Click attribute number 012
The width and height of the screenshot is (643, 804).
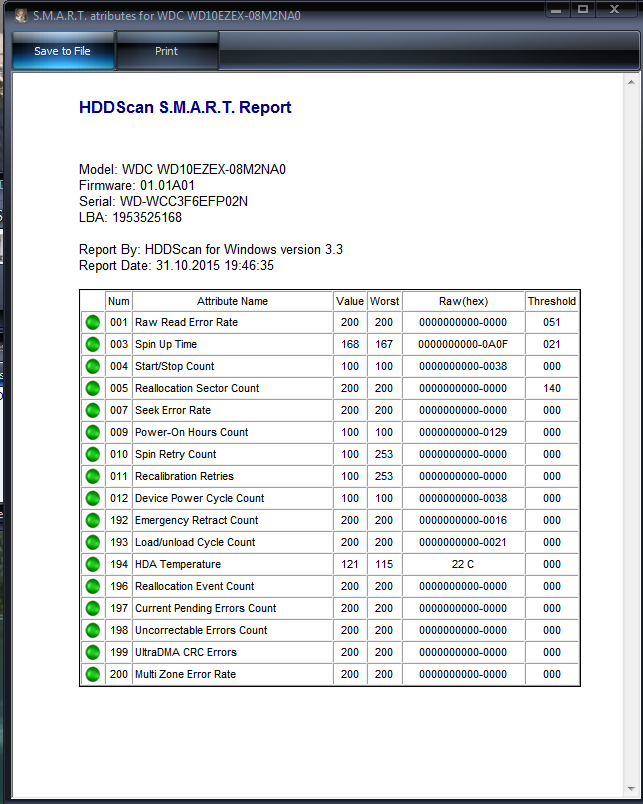click(x=118, y=498)
